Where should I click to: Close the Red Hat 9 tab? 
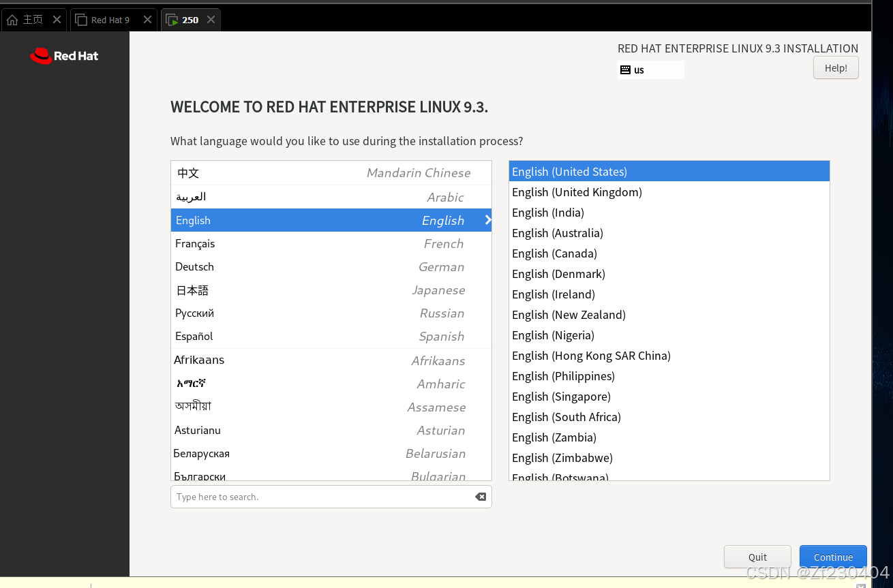pos(147,20)
